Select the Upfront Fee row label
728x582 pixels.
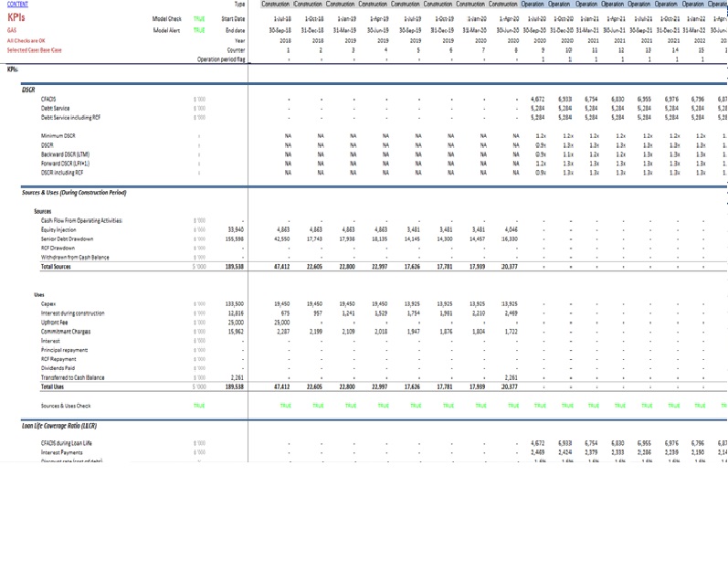click(54, 323)
